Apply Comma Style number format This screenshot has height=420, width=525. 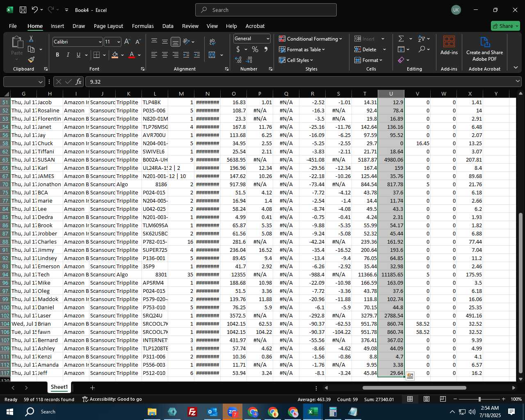point(266,50)
